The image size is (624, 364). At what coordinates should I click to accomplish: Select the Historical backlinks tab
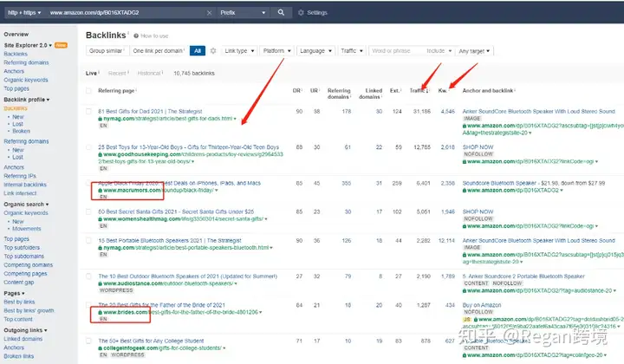coord(149,73)
